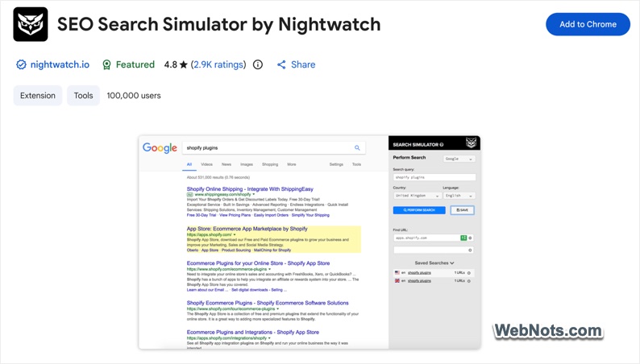Viewport: 640px width, 364px height.
Task: Click the "View Pricing Plans" sitelink
Action: pyautogui.click(x=235, y=215)
